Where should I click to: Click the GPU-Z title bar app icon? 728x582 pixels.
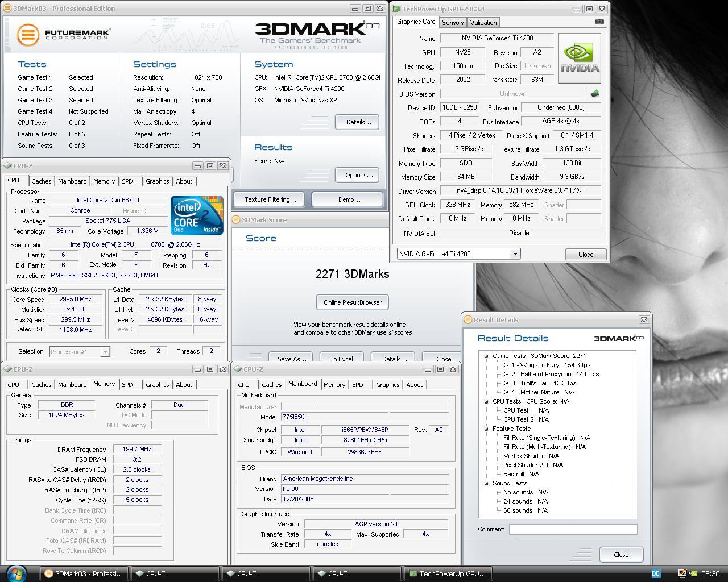point(396,9)
